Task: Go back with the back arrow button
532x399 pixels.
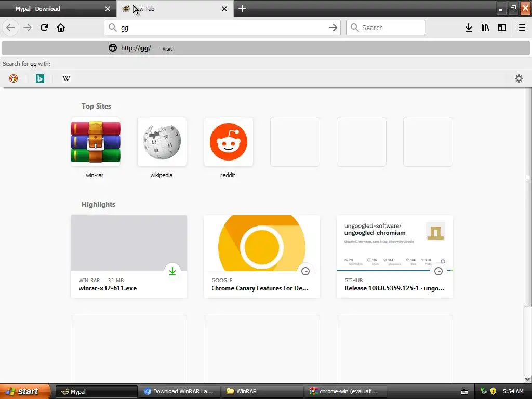Action: pyautogui.click(x=10, y=28)
